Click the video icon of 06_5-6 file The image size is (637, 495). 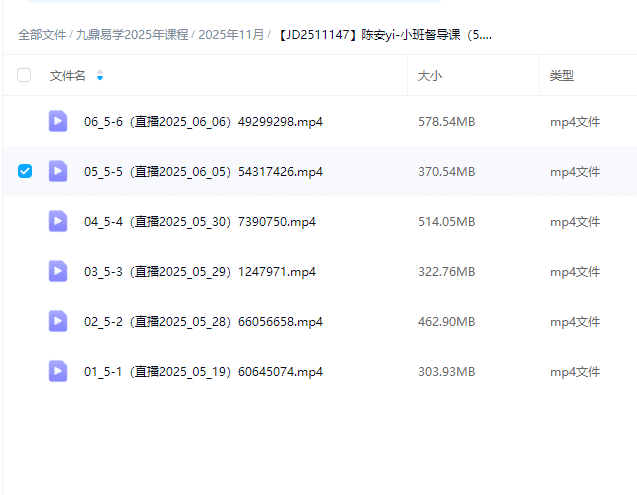[58, 122]
